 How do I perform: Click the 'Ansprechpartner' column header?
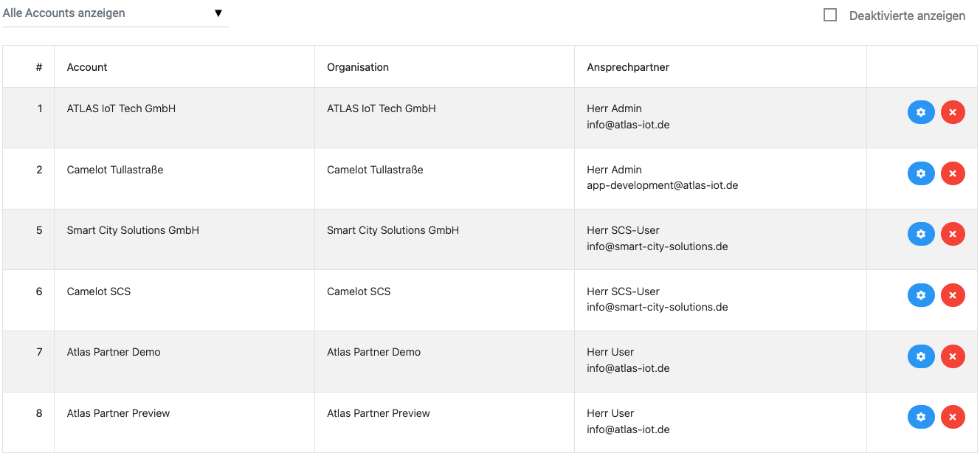pyautogui.click(x=628, y=67)
